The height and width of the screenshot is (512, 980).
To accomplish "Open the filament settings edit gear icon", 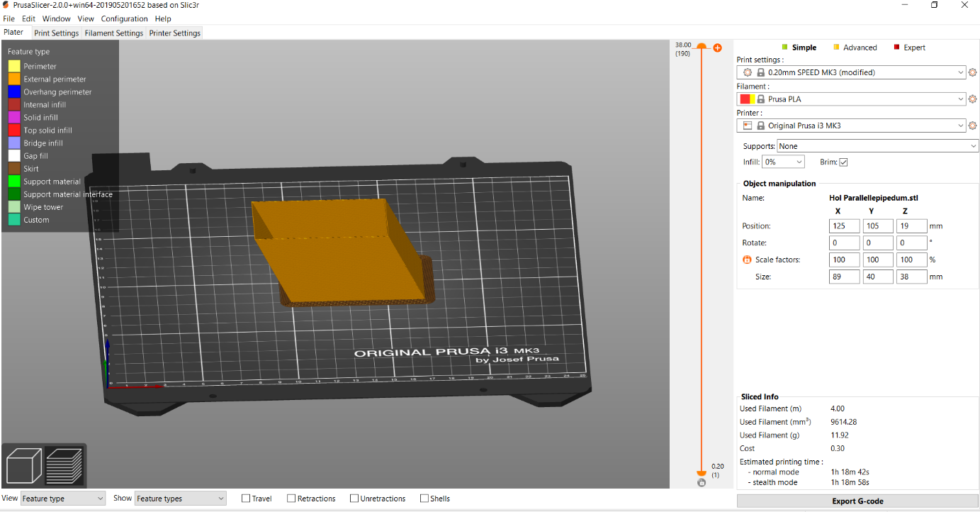I will click(972, 99).
